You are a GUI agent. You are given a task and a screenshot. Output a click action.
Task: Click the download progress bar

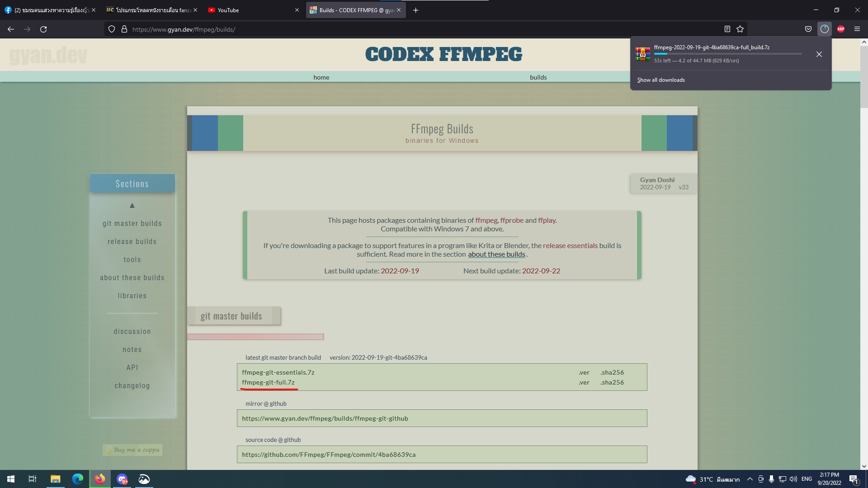(728, 54)
